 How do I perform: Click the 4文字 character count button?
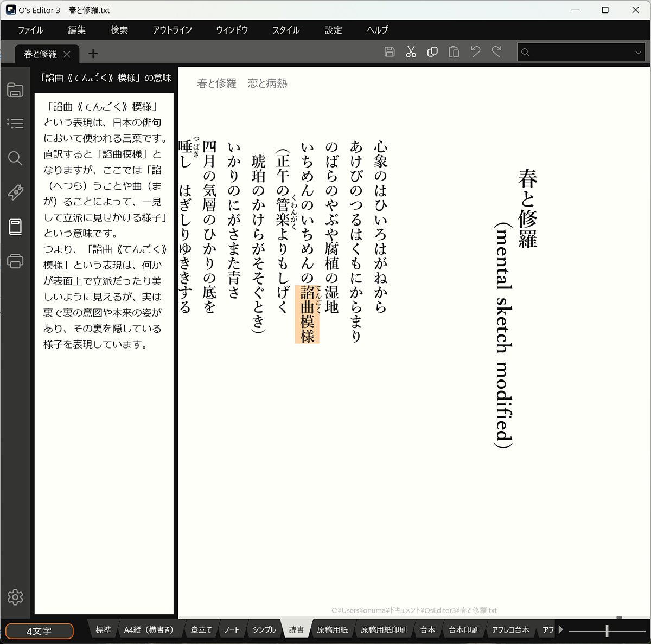(x=39, y=631)
